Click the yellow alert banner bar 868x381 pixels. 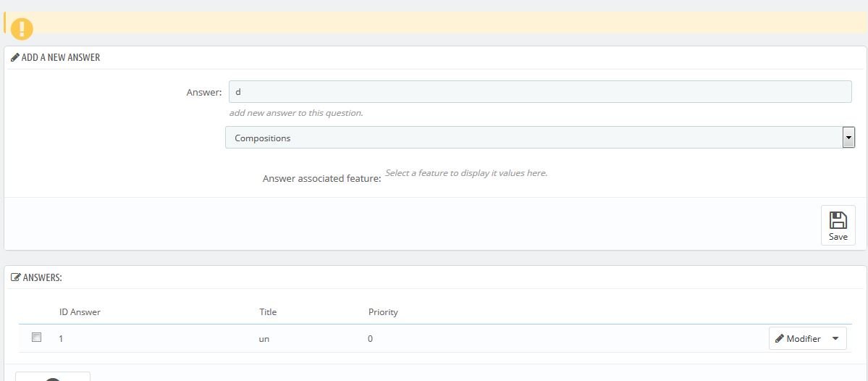tap(434, 22)
